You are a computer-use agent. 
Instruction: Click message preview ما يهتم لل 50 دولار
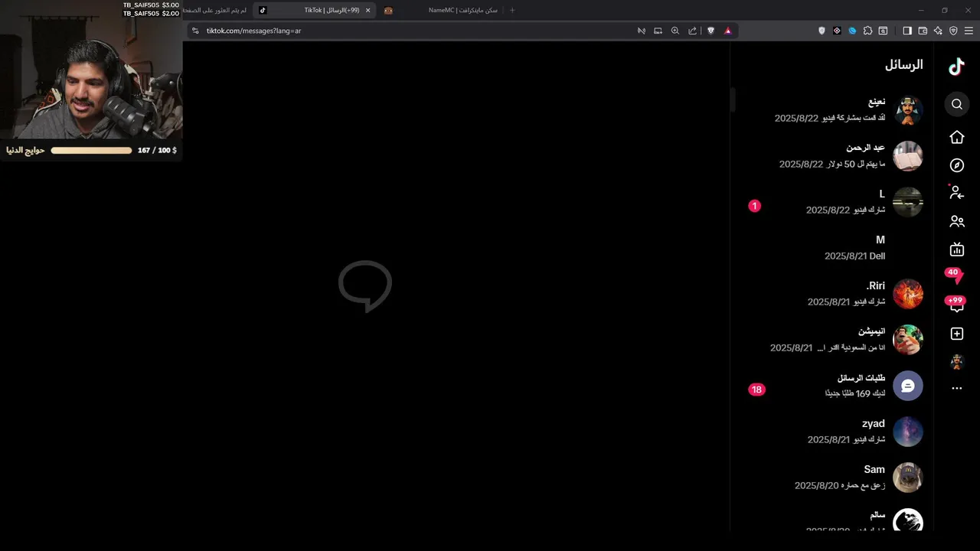pyautogui.click(x=856, y=165)
